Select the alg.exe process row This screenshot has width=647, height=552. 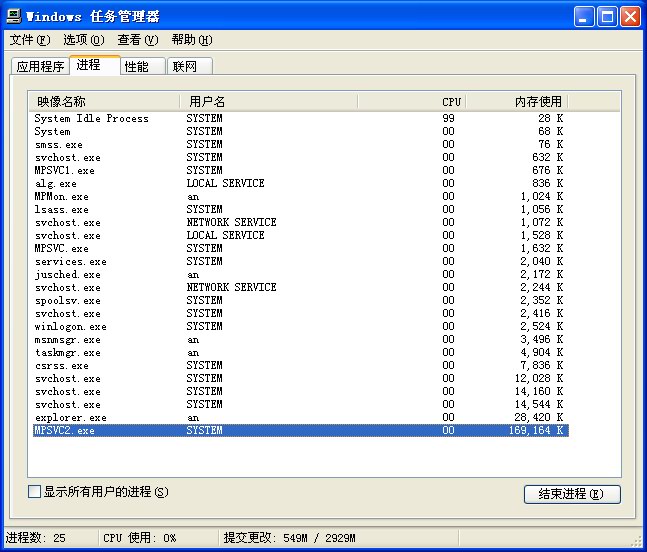301,184
